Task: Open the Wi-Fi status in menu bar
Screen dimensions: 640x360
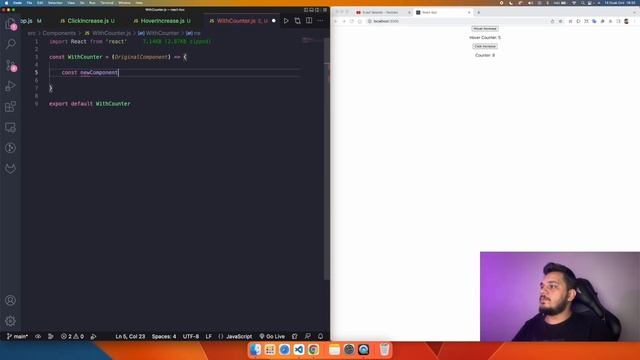Action: (574, 2)
